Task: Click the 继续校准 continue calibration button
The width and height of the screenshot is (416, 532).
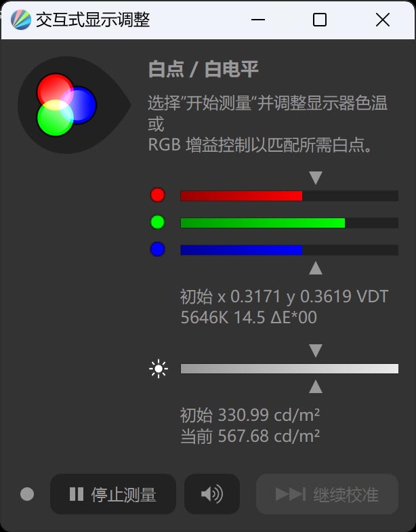Action: click(x=327, y=494)
